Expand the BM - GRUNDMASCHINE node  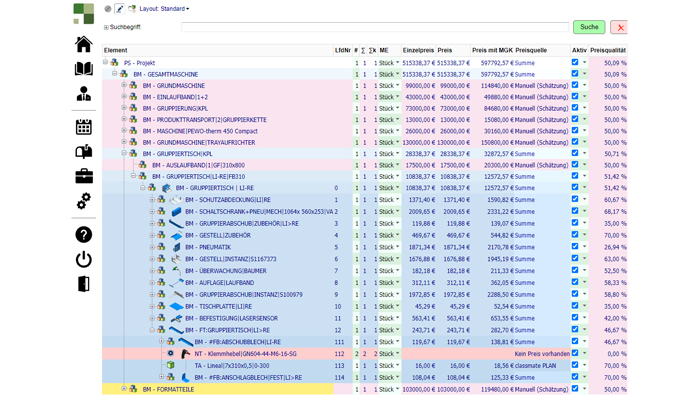(x=124, y=85)
